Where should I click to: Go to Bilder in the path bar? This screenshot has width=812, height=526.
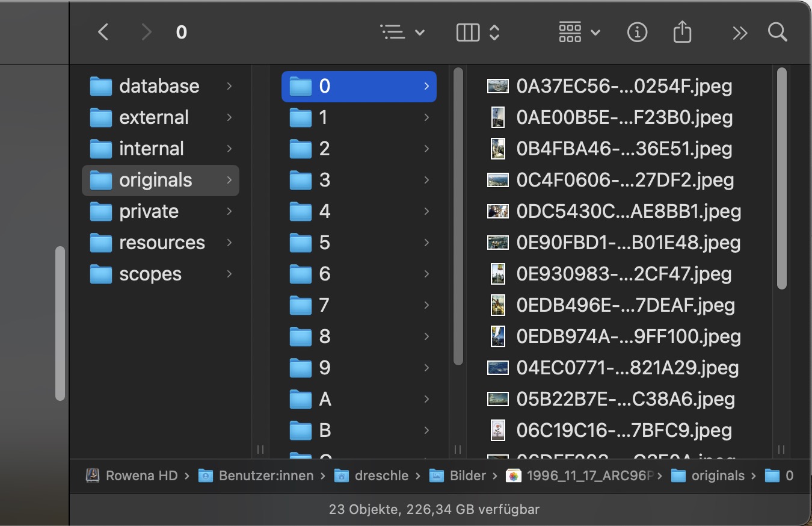tap(467, 475)
